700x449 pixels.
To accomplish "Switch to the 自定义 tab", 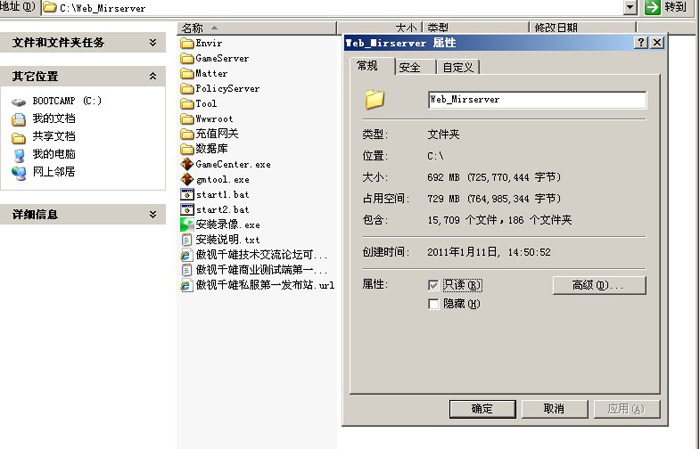I will [x=458, y=67].
